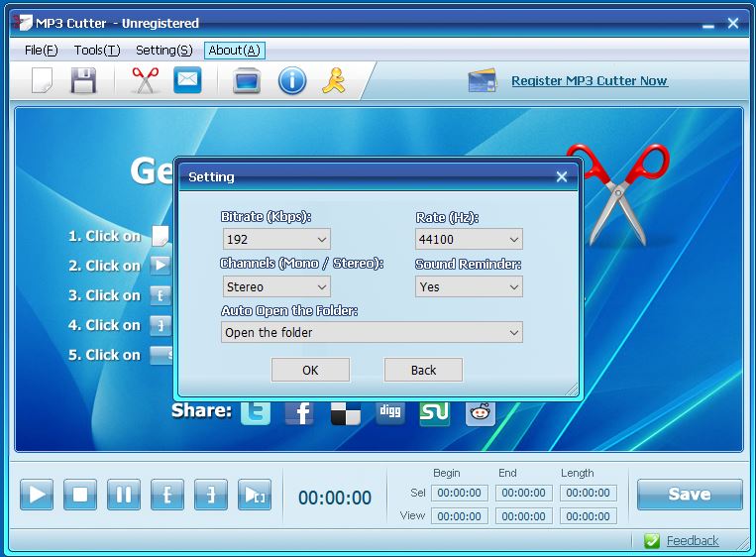Share on Digg icon
This screenshot has width=756, height=557.
click(390, 412)
